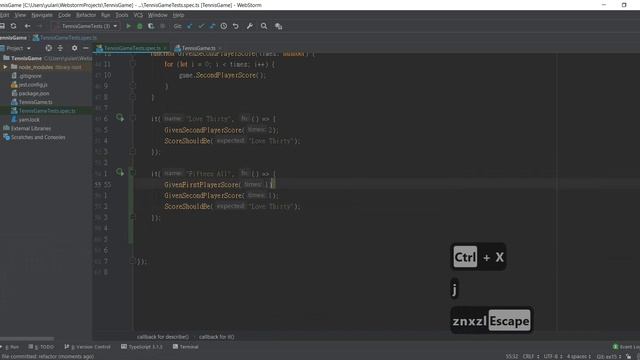
Task: Click Scroll from Source target icon
Action: pos(49,48)
